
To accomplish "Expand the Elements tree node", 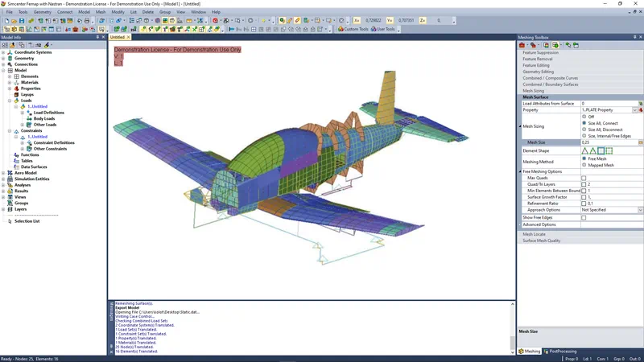I will [x=10, y=76].
